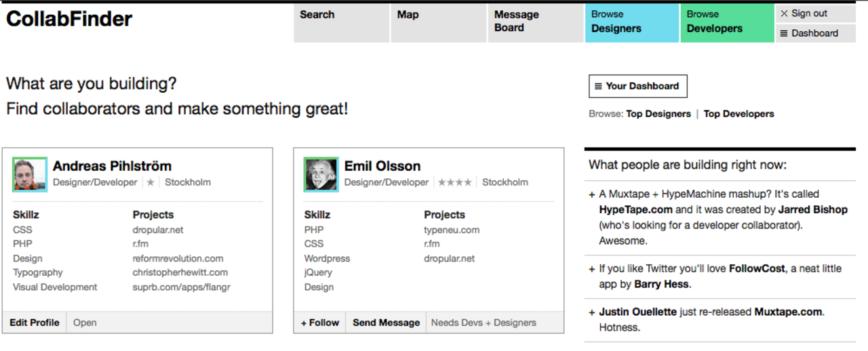Open the Search tab
The image size is (868, 351).
tap(341, 22)
